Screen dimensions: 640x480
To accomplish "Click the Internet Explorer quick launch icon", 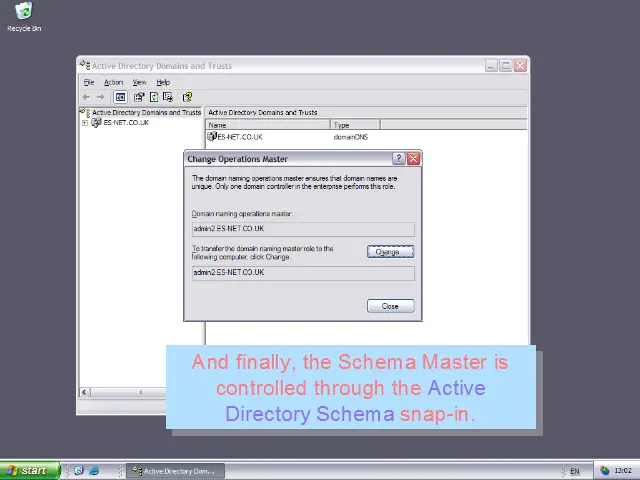I will pos(94,471).
